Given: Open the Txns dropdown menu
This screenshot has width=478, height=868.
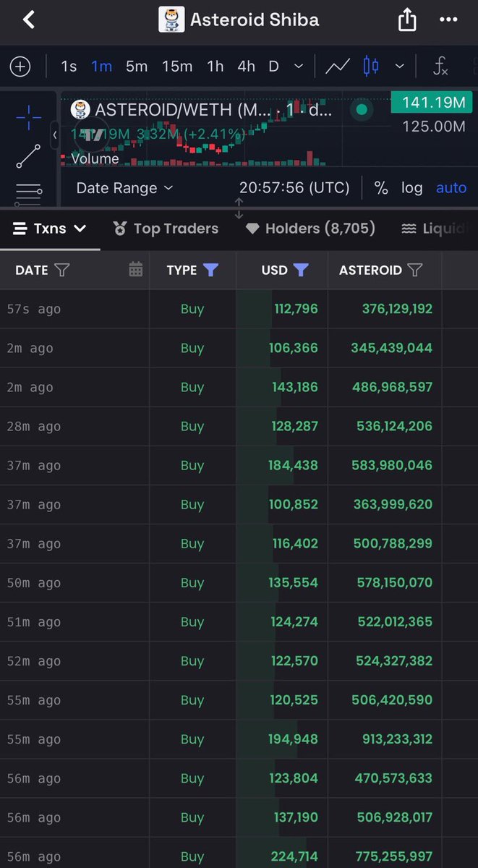Looking at the screenshot, I should pyautogui.click(x=50, y=229).
